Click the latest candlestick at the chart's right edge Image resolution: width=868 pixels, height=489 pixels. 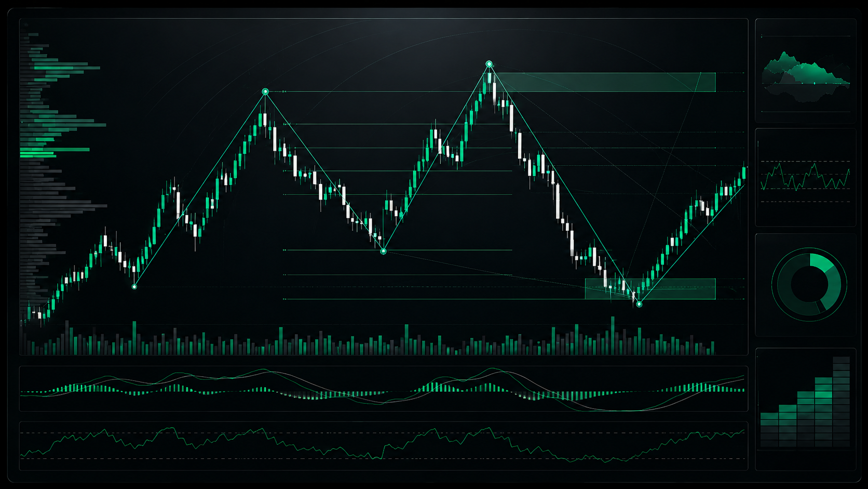coord(744,172)
